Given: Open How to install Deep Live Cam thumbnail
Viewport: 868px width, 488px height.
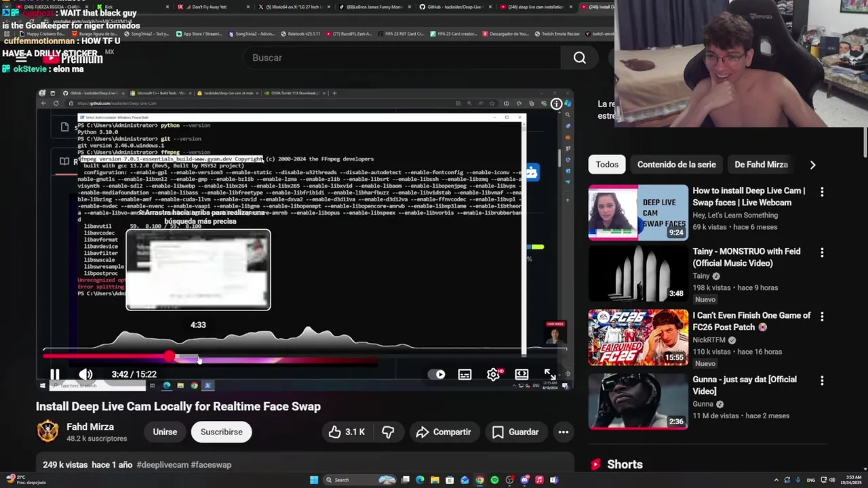Looking at the screenshot, I should tap(638, 213).
